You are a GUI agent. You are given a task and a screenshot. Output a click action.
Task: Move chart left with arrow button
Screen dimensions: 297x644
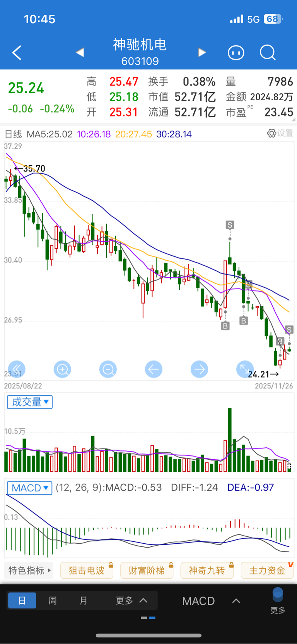tap(154, 369)
